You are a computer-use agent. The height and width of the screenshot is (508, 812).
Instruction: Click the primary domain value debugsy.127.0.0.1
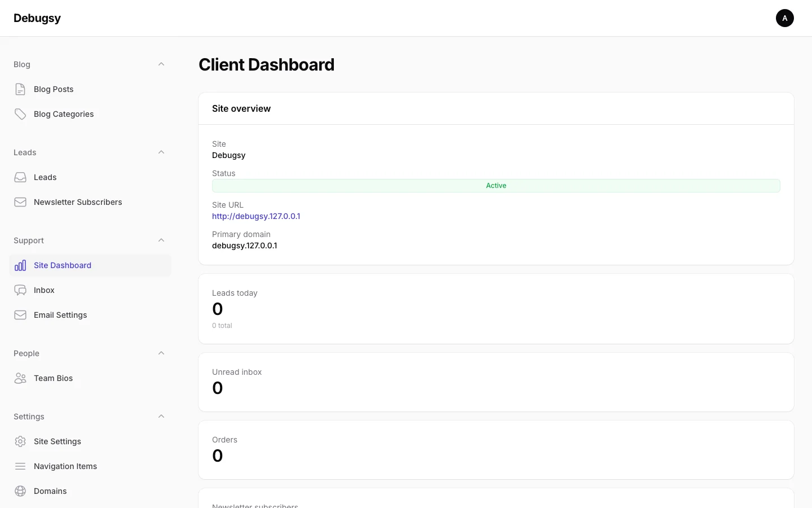[x=245, y=246]
